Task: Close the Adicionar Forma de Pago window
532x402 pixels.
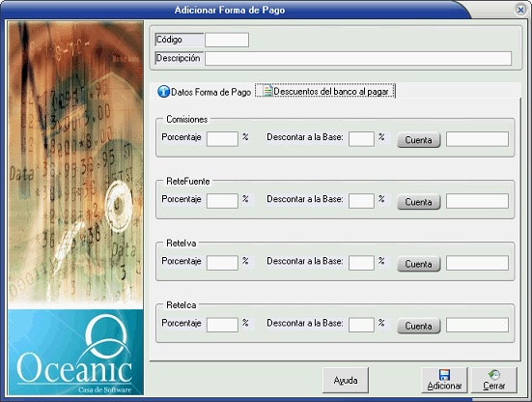Action: coord(520,10)
